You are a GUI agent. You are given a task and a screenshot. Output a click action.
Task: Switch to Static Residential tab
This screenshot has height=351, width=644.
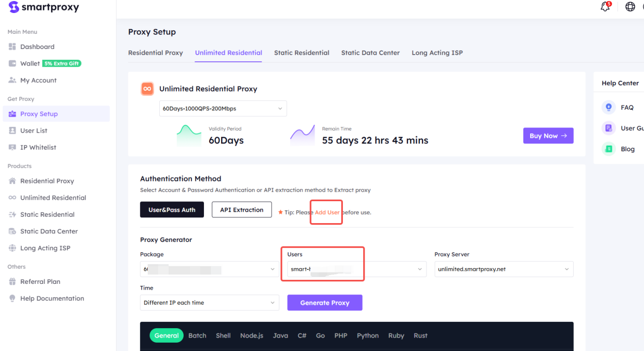click(302, 53)
